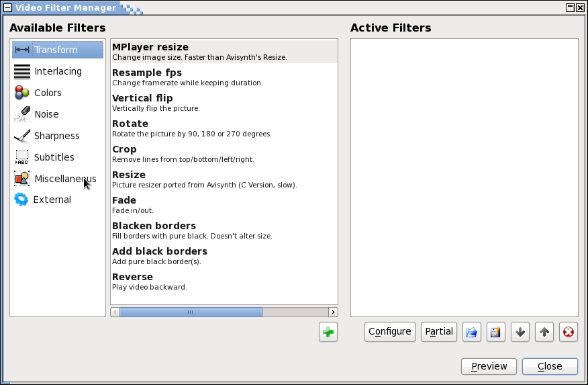
Task: Select the Rotate filter
Action: click(x=224, y=128)
